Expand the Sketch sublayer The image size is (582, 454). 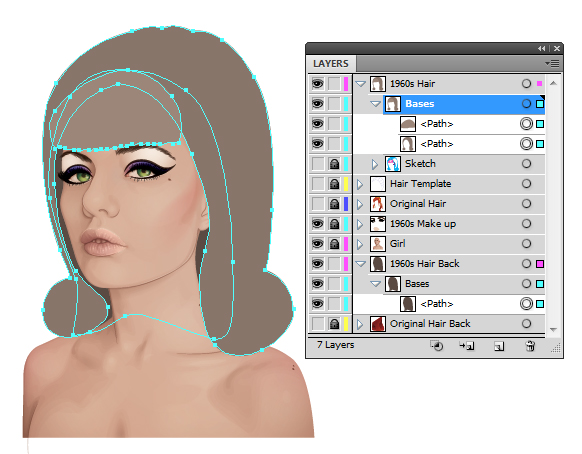[375, 164]
